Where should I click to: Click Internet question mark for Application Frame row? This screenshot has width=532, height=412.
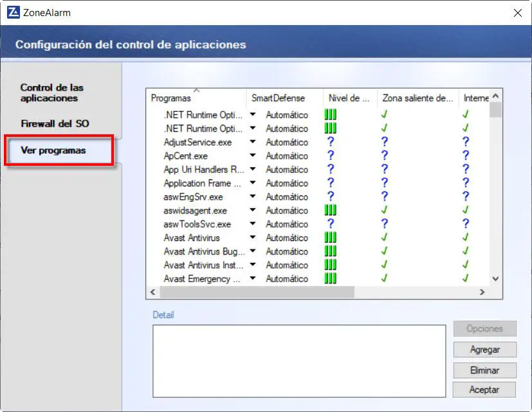coord(466,183)
